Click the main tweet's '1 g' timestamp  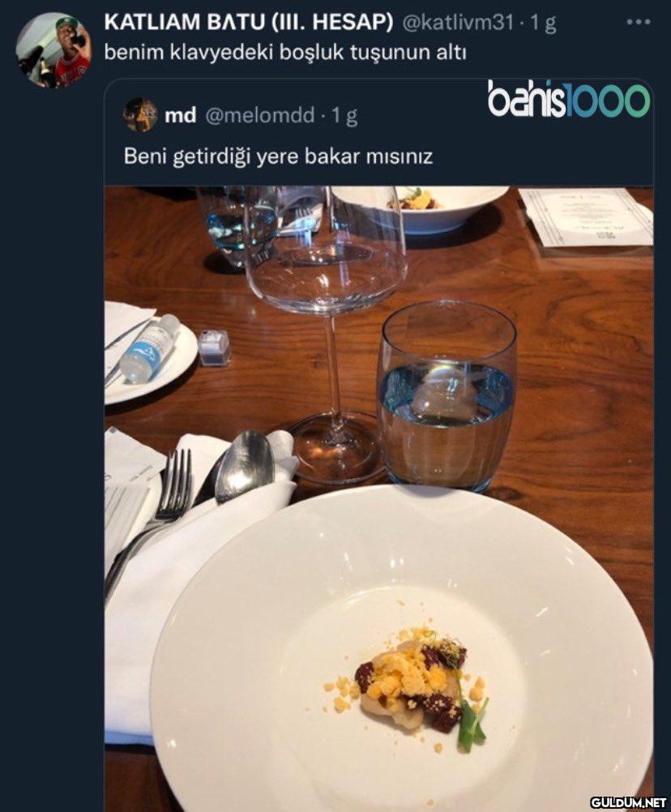coord(543,23)
